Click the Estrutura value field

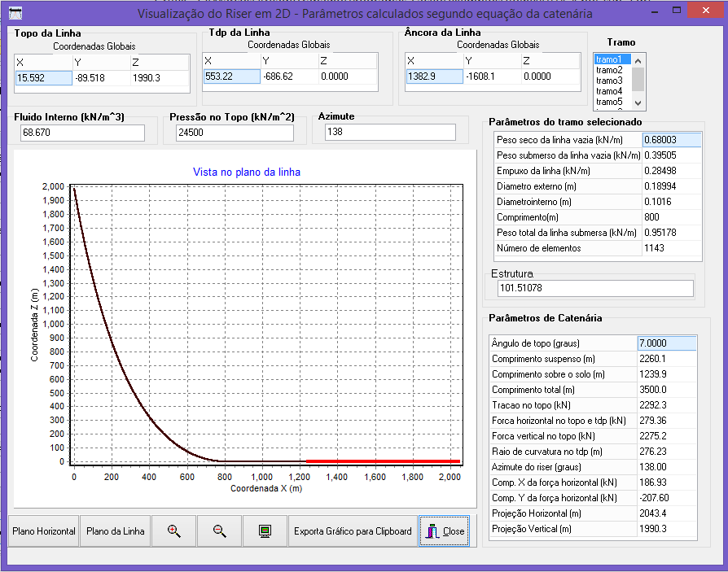pyautogui.click(x=594, y=288)
